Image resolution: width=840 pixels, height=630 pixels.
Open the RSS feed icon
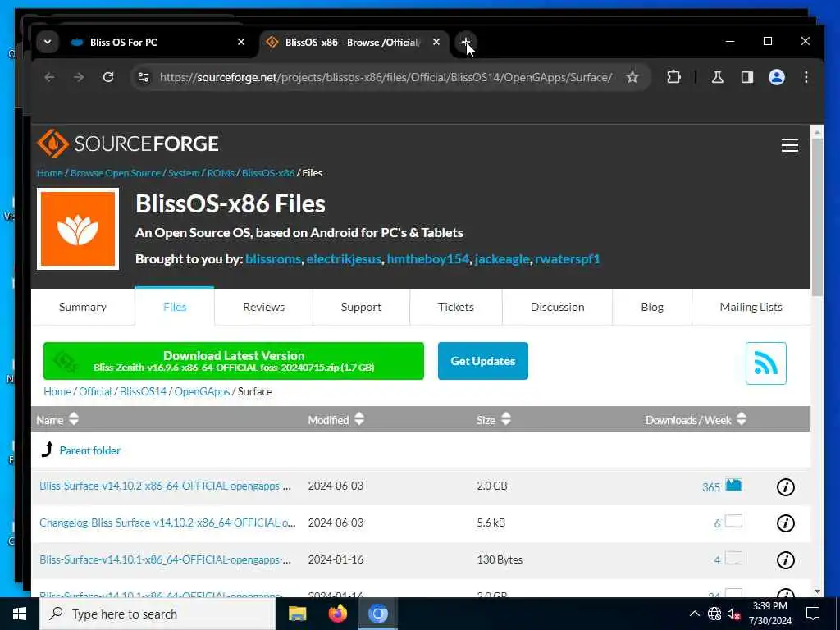point(765,363)
